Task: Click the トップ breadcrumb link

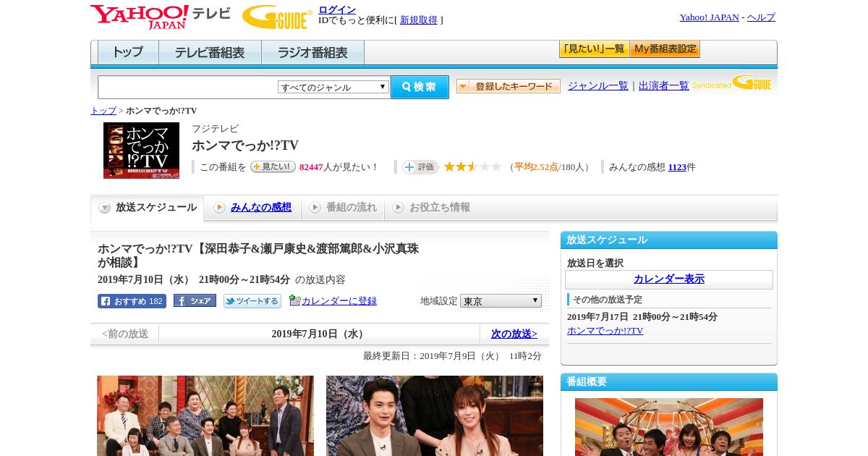Action: [103, 111]
